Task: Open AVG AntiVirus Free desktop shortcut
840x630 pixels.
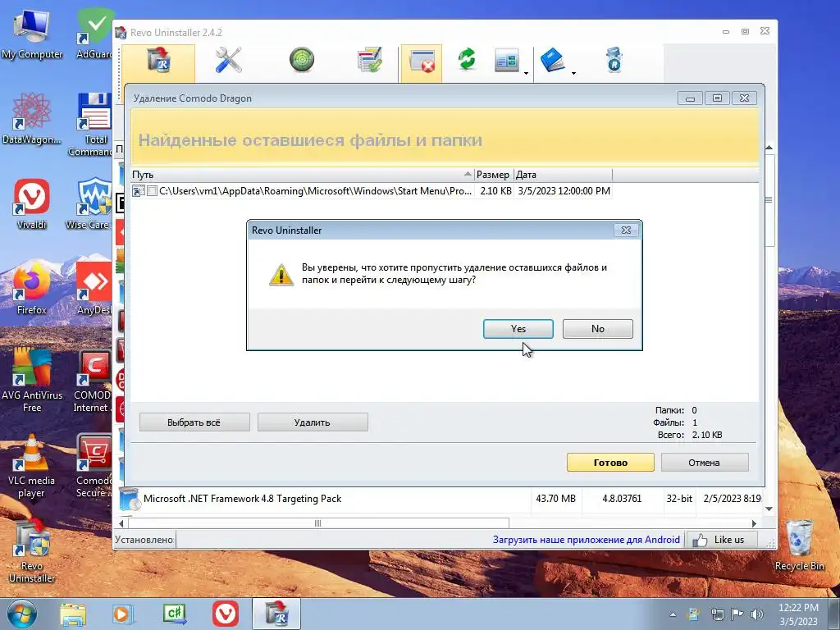Action: (x=32, y=381)
